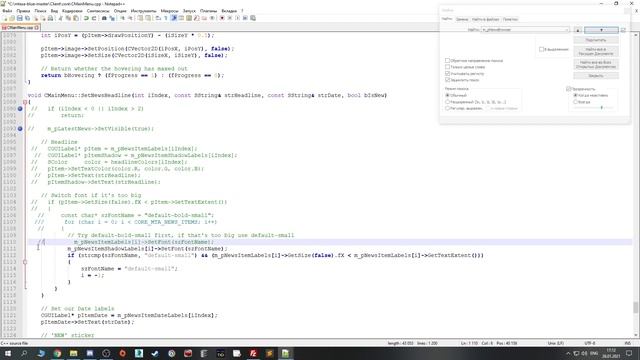Adjust the transparency slider in Find dialog
Viewport: 640px width, 360px height.
(x=601, y=108)
